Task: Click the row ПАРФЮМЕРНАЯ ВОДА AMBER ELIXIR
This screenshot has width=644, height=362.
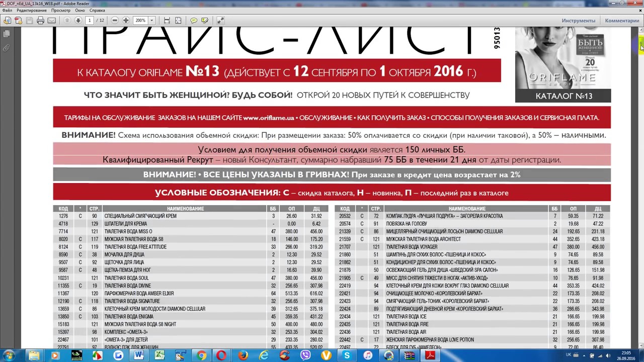Action: (191, 294)
